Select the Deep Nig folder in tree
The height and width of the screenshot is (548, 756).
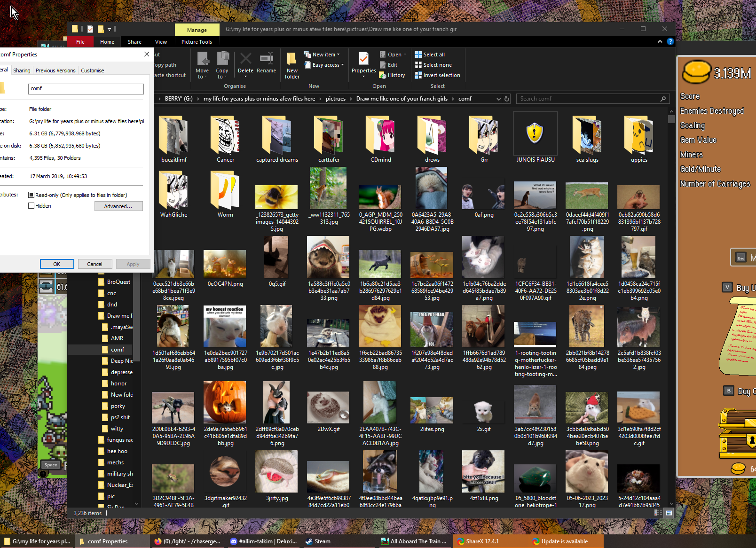coord(118,361)
